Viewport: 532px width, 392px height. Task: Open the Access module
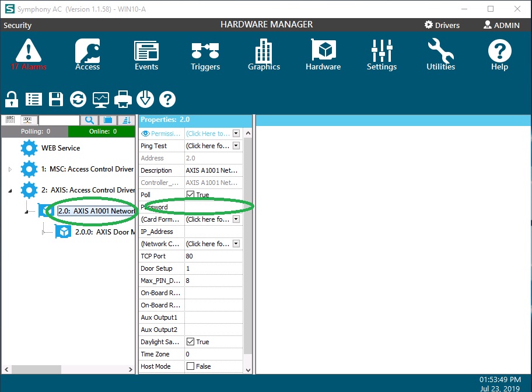point(87,54)
